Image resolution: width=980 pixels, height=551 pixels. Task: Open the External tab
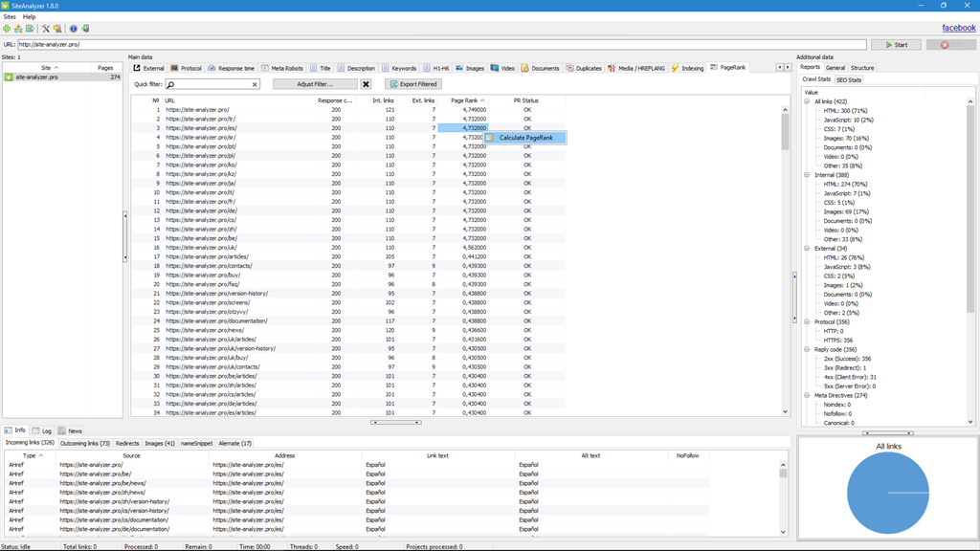point(148,68)
